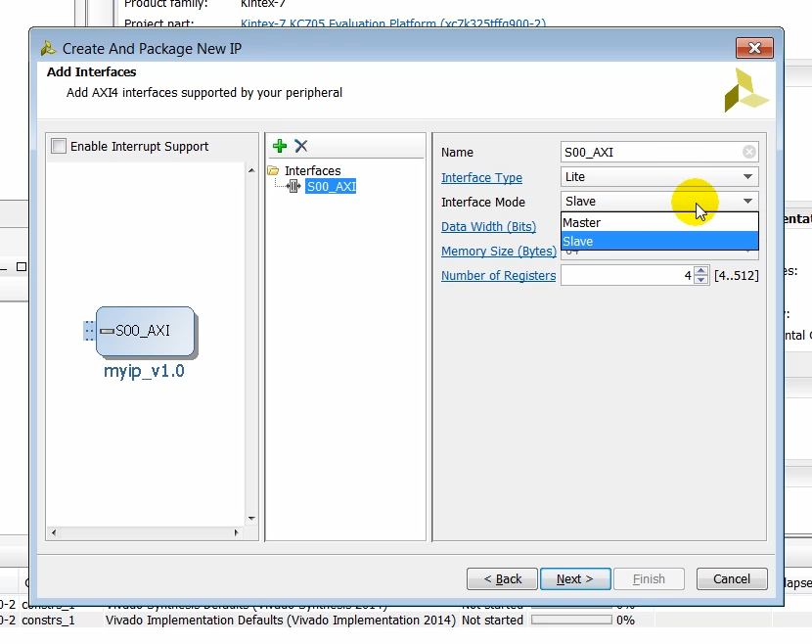The width and height of the screenshot is (812, 644).
Task: Open the Data Width (Bits) link
Action: 488,226
